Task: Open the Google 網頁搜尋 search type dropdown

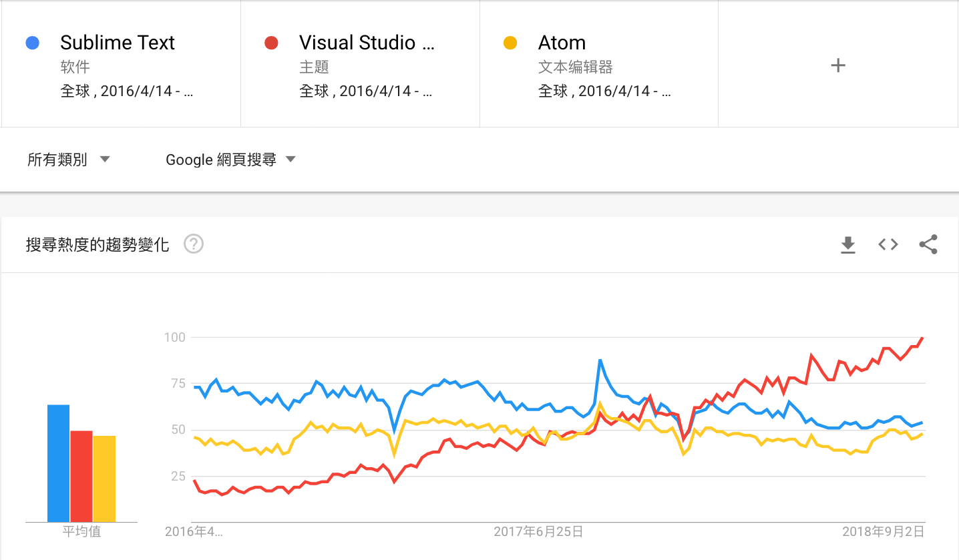Action: tap(230, 160)
